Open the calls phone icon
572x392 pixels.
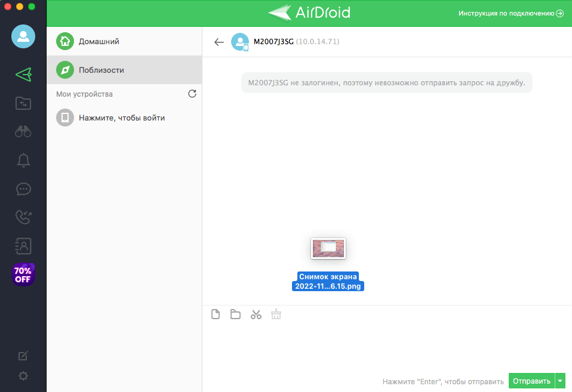coord(23,218)
